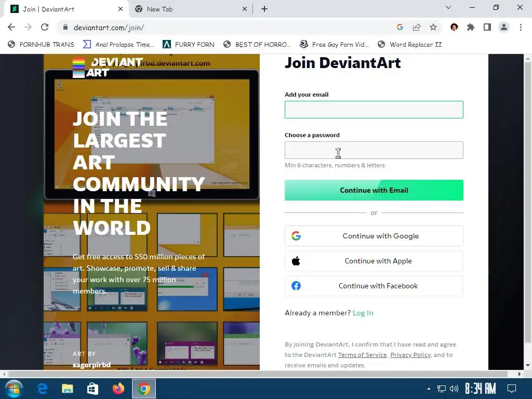Screen dimensions: 532x399
Task: Click the browser forward arrow
Action: (28, 27)
